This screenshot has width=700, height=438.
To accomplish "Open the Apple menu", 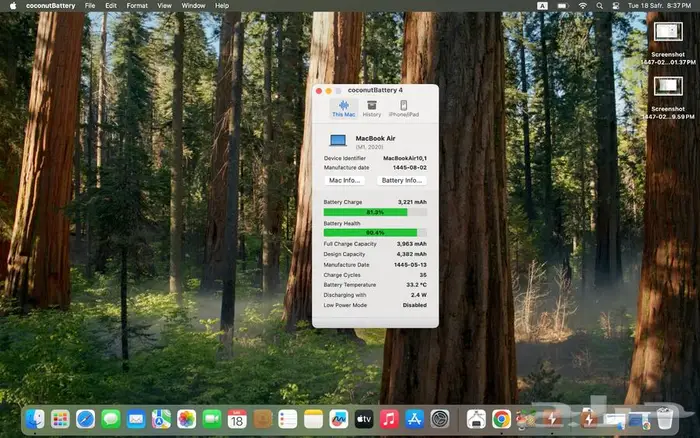I will click(12, 6).
